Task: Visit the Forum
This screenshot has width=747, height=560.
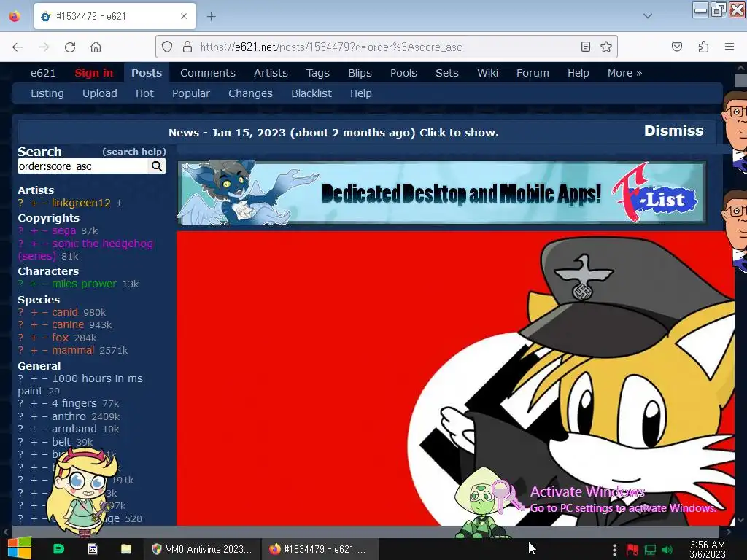Action: 533,73
